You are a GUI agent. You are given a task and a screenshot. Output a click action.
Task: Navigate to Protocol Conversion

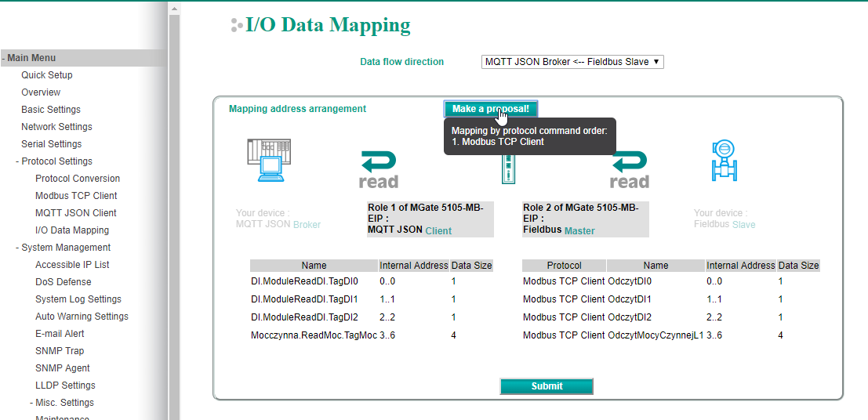tap(78, 179)
